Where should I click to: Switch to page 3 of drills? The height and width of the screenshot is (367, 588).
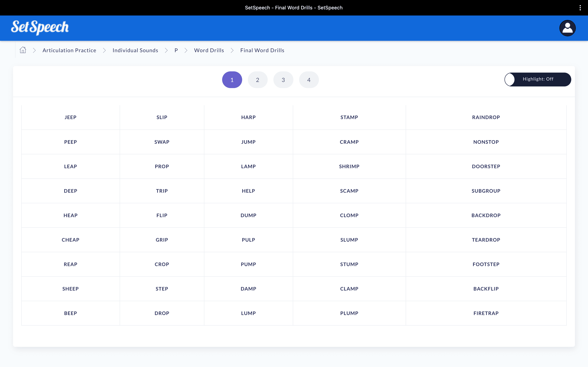point(283,80)
